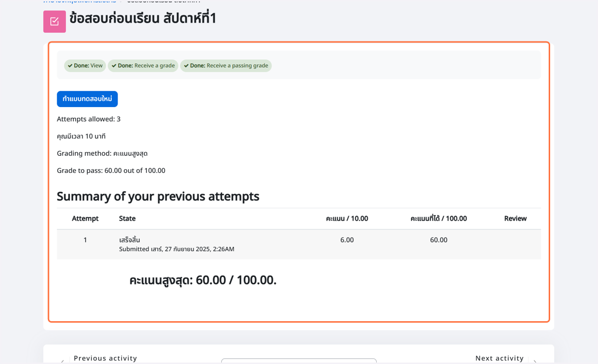Click the 6.00 marks cell
Screen dimensions: 598x364
point(347,240)
